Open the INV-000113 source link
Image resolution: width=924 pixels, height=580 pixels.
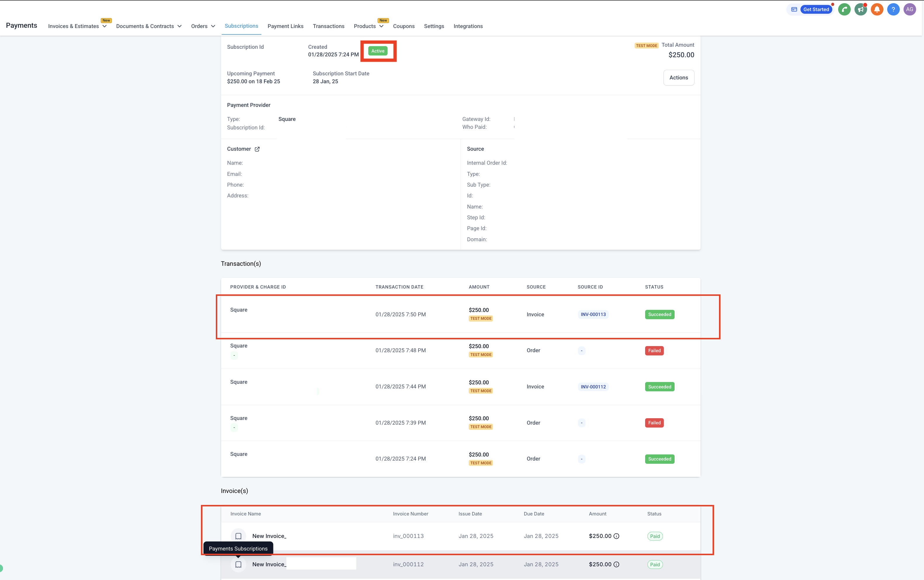593,315
